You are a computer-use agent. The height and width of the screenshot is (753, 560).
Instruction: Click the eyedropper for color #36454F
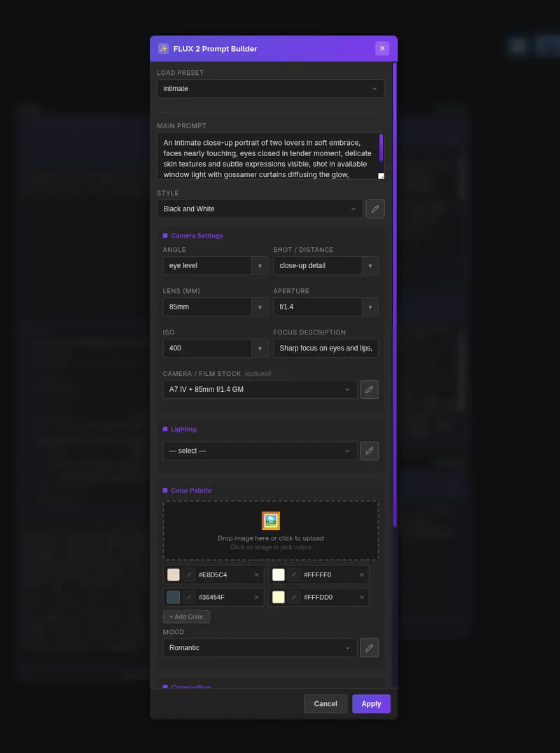[x=189, y=597]
